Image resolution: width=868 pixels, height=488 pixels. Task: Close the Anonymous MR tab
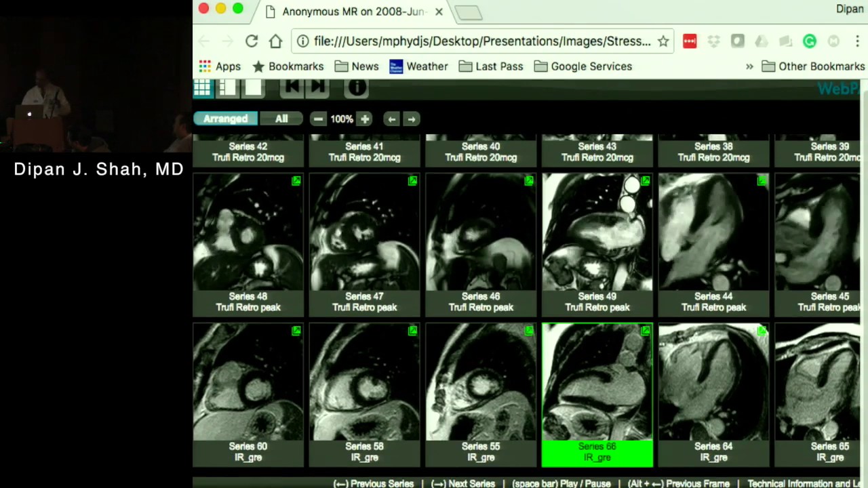pyautogui.click(x=439, y=12)
